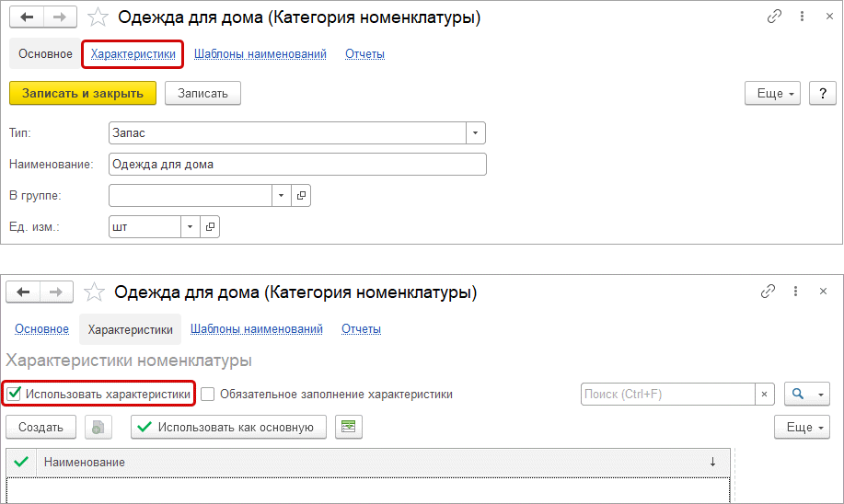
Task: Edit the Наименование field
Action: [297, 164]
